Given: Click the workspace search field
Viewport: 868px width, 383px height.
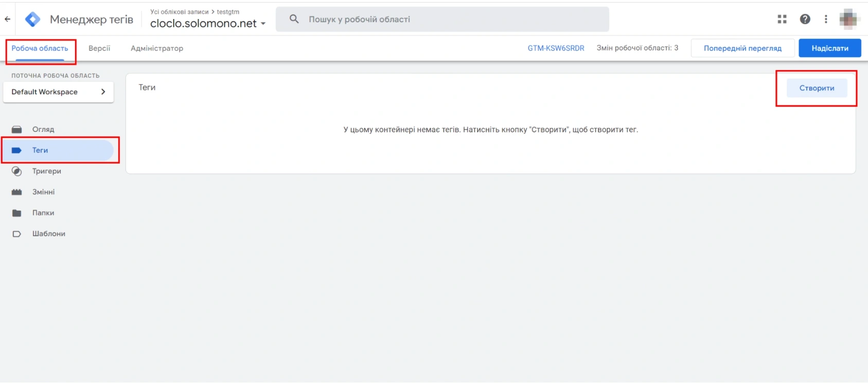Looking at the screenshot, I should coord(442,19).
